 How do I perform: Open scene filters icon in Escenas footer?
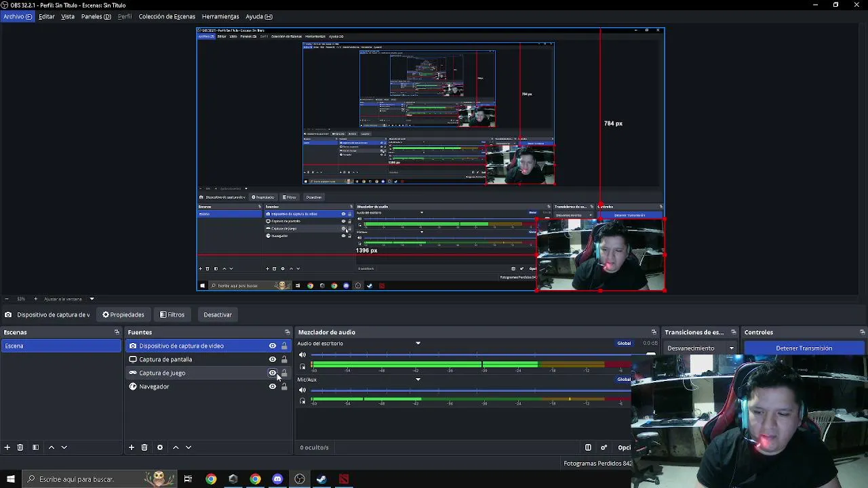coord(35,447)
